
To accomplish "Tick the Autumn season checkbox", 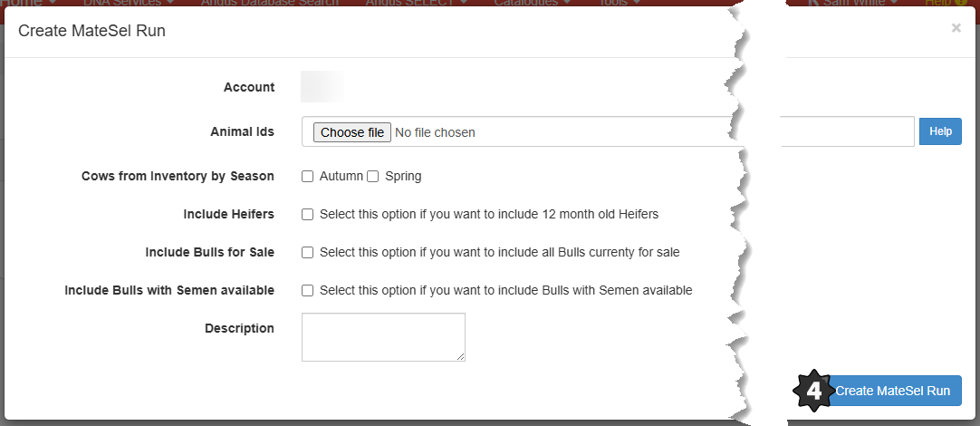I will [308, 177].
